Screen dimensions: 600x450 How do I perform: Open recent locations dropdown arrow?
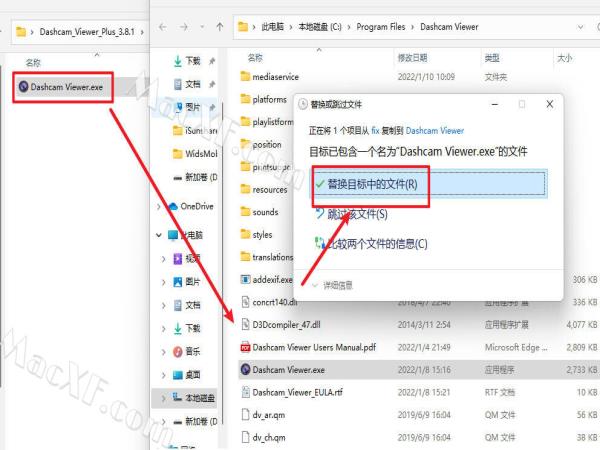click(x=202, y=27)
